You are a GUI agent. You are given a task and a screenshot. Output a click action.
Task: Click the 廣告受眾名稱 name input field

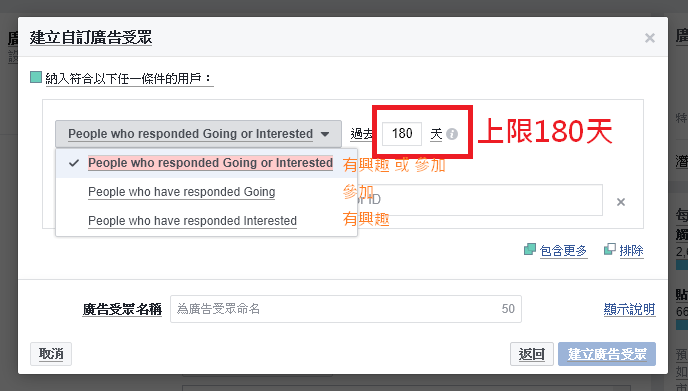(346, 309)
